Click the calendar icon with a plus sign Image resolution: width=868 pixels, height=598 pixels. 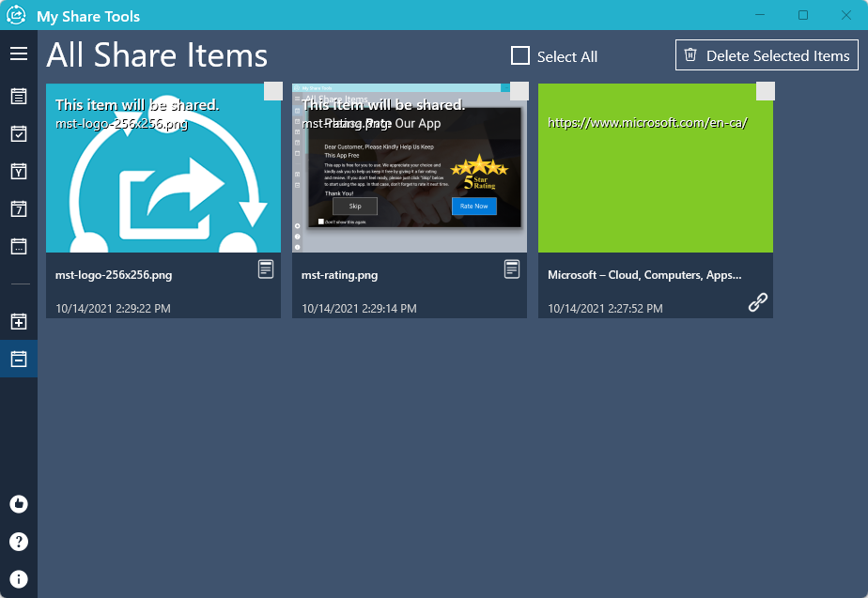(19, 321)
